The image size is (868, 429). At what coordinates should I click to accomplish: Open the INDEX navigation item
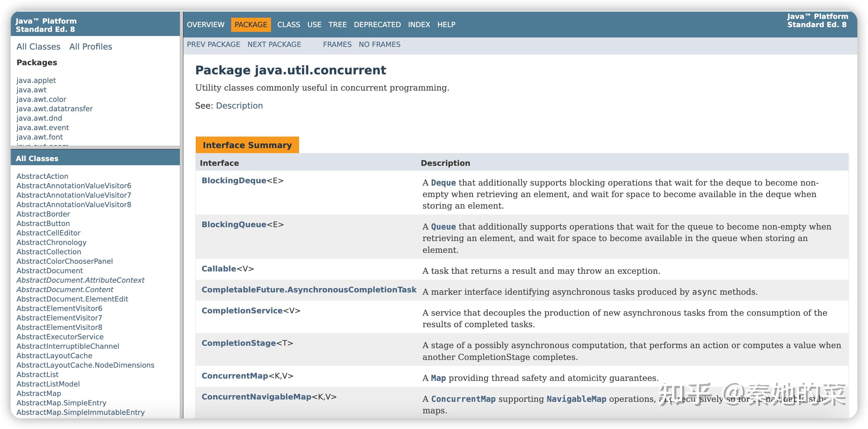pyautogui.click(x=419, y=24)
